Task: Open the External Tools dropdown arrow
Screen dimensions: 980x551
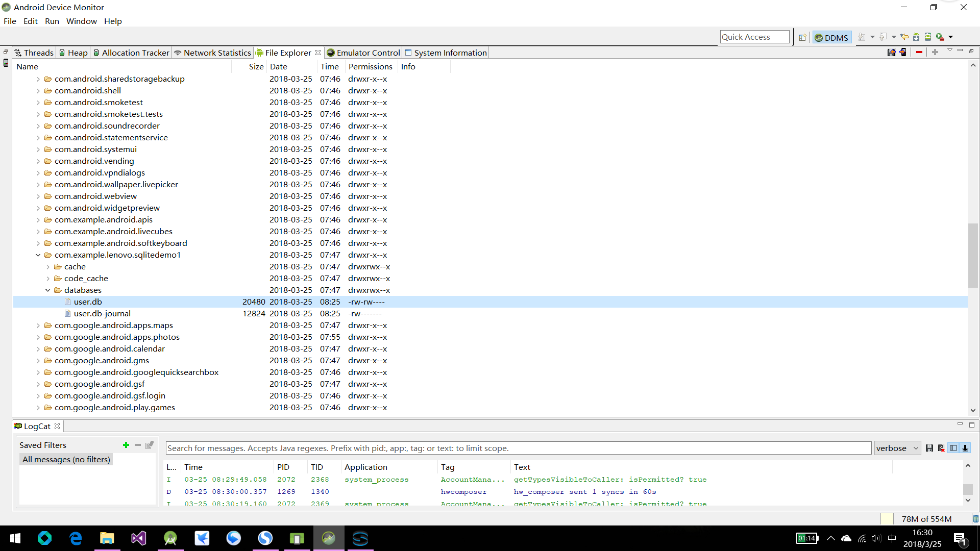Action: (x=951, y=37)
